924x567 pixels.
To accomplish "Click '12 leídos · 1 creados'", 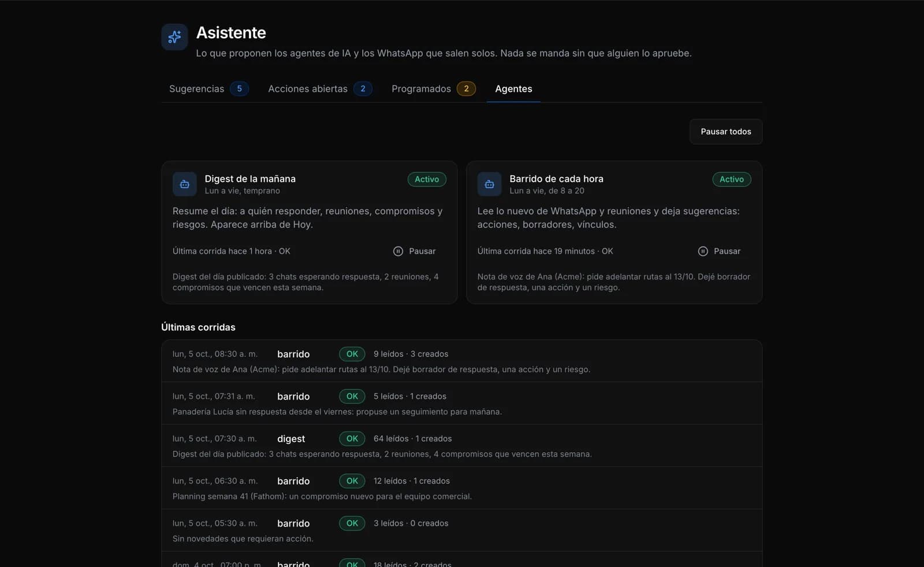I will (x=411, y=481).
